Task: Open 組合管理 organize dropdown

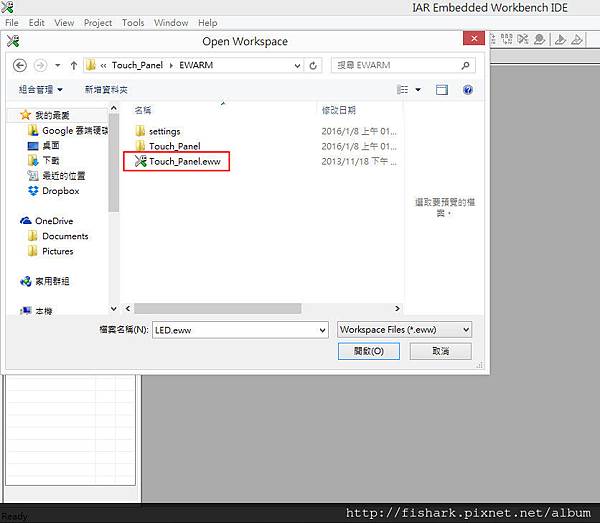Action: click(40, 90)
